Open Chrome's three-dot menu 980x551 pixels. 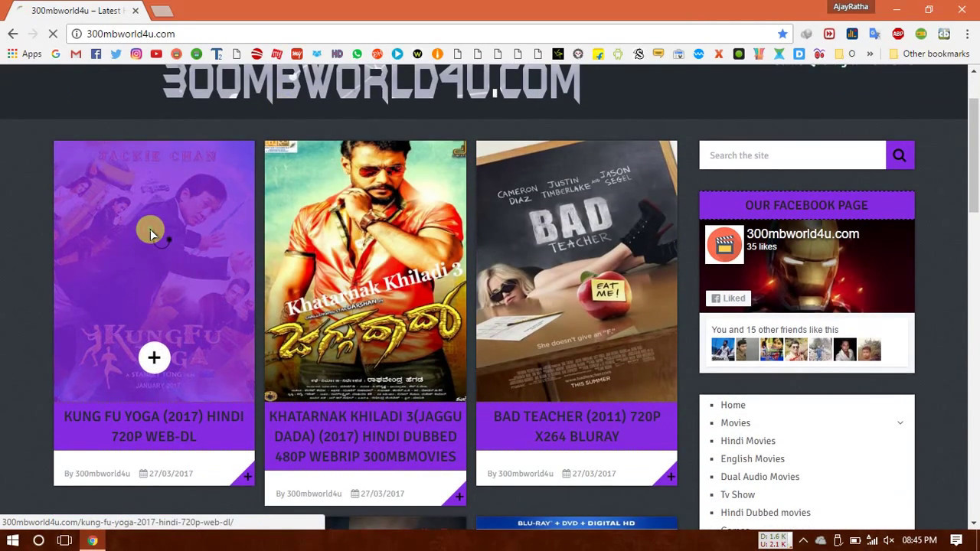pyautogui.click(x=966, y=34)
